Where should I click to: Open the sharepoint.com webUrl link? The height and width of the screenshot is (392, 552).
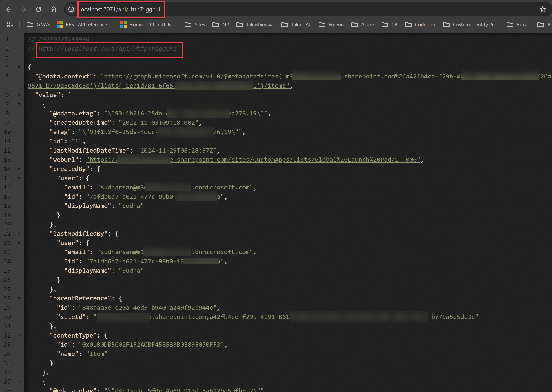point(242,159)
